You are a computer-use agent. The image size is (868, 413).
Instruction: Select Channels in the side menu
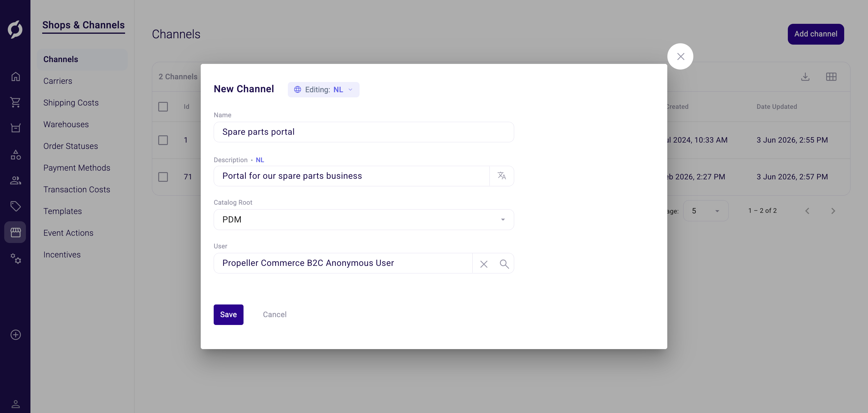click(x=82, y=59)
